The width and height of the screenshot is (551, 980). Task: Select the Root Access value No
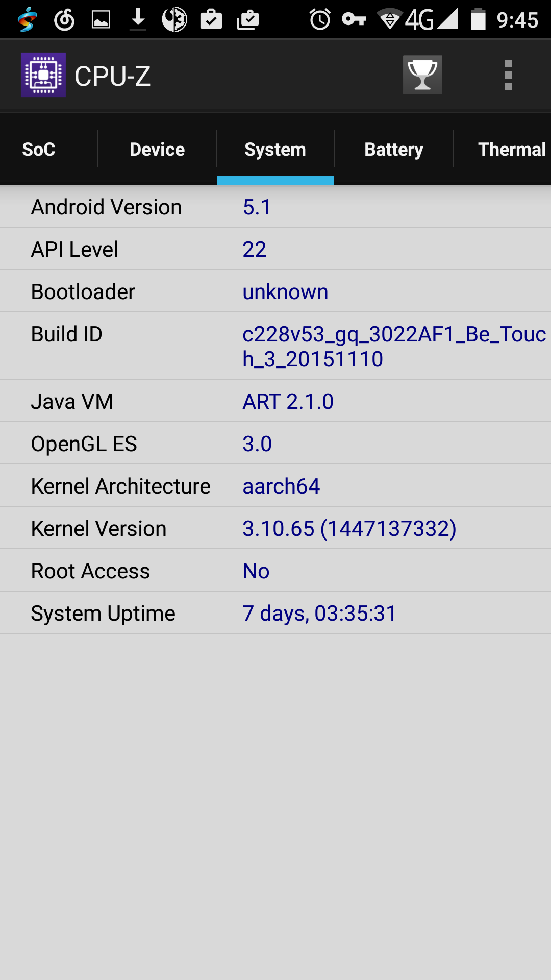256,571
